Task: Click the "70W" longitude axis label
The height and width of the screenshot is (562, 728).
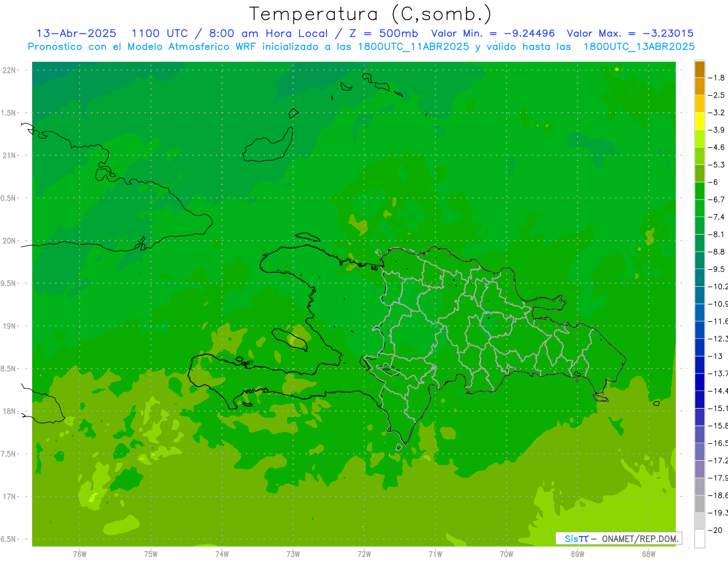Action: [507, 554]
